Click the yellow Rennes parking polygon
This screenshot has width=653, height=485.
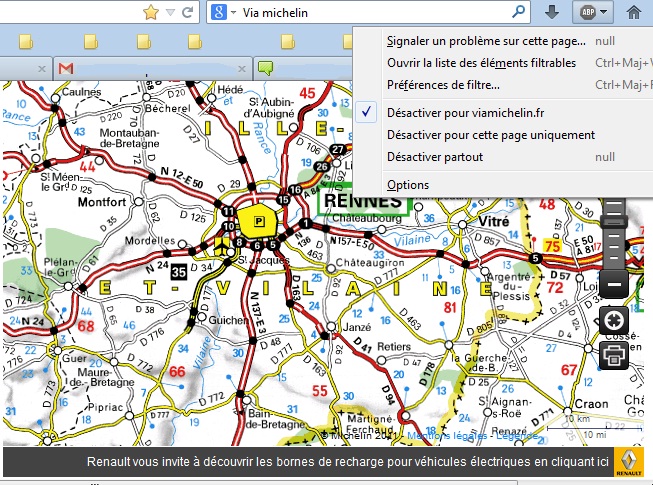pos(257,221)
